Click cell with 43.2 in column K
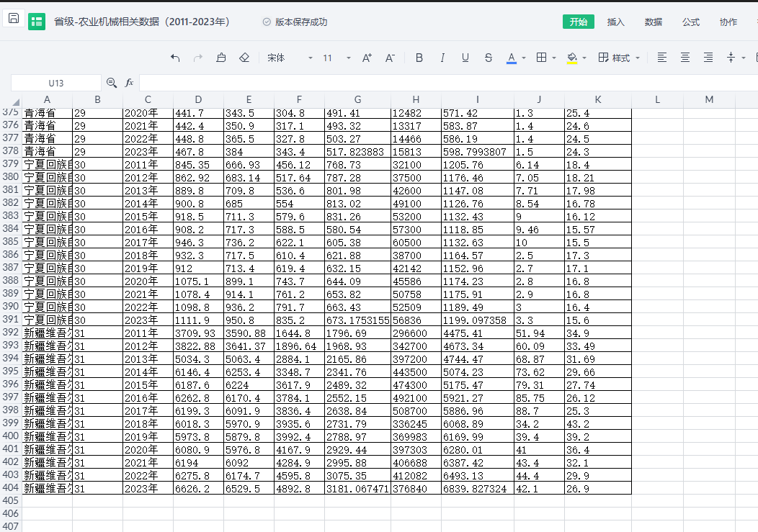The image size is (758, 532). [597, 424]
